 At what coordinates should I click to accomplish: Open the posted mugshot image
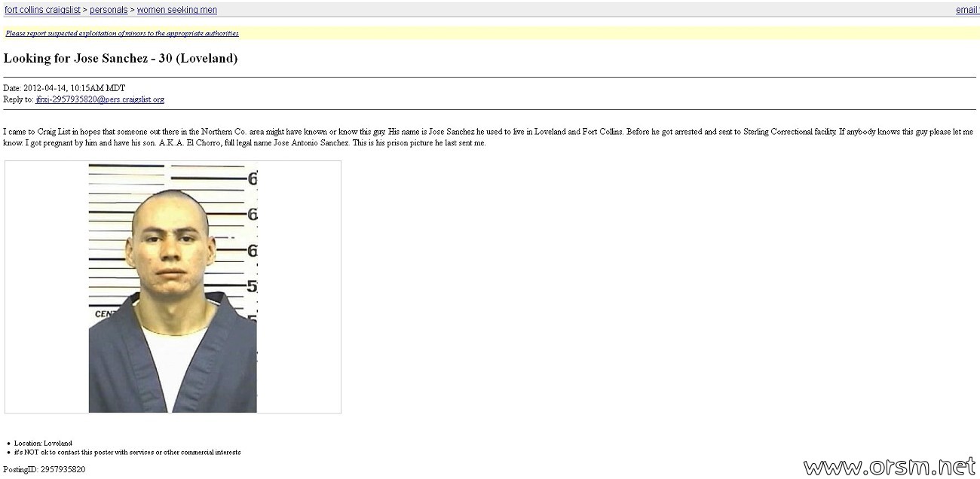pos(173,287)
